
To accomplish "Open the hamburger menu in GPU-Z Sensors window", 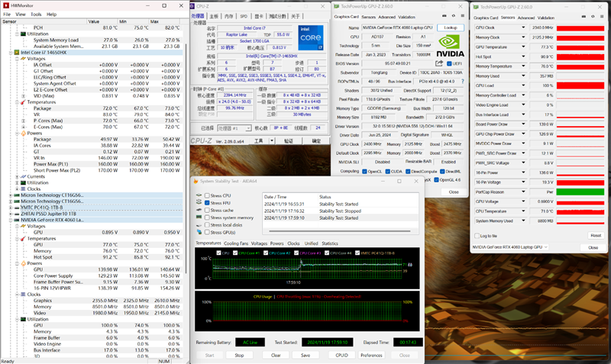I will click(602, 17).
